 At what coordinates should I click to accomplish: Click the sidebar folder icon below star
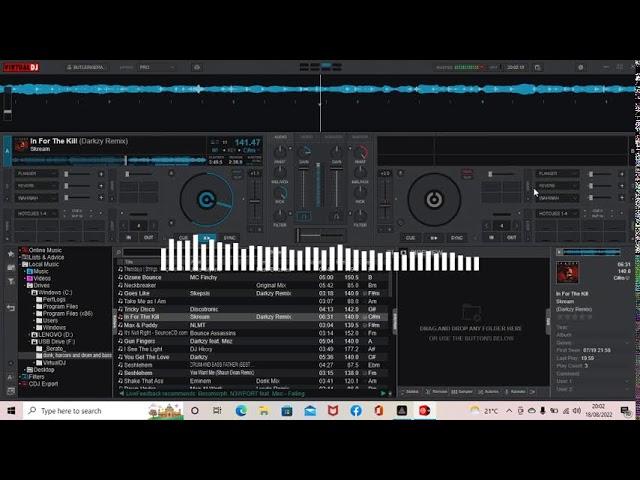[11, 268]
